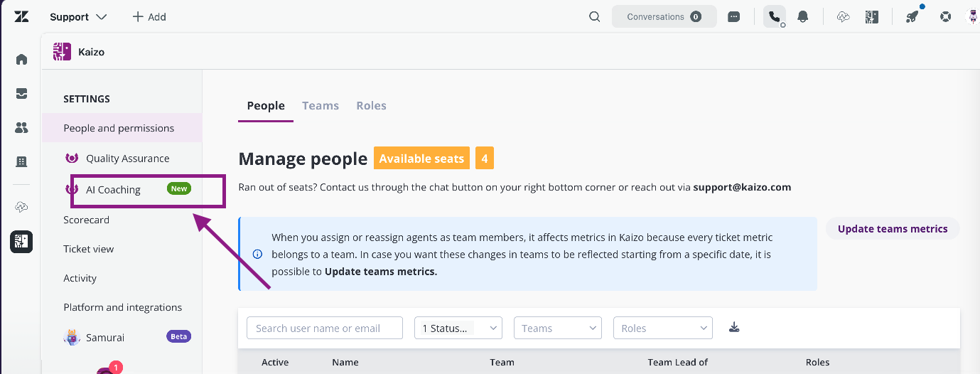Viewport: 980px width, 374px height.
Task: Click the New badge beside AI Coaching
Action: pos(179,188)
